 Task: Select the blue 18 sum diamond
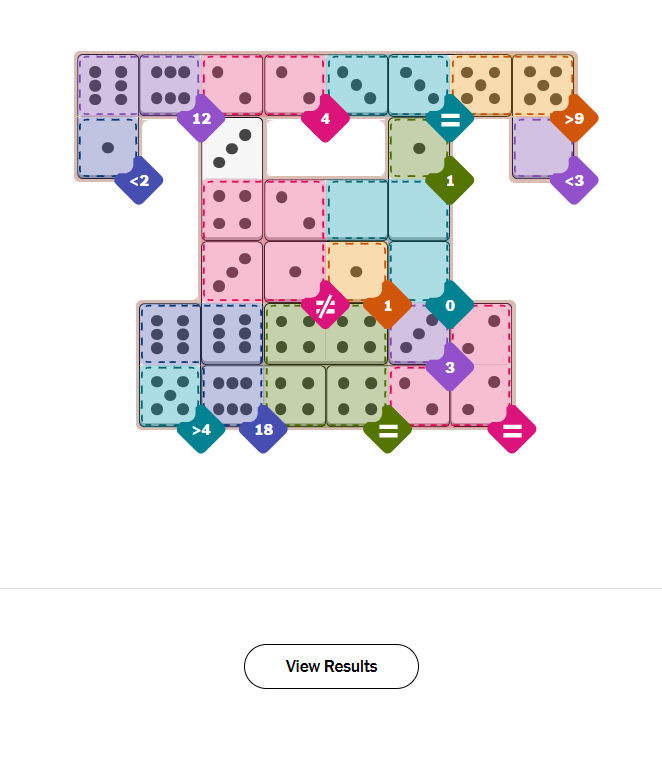[x=263, y=429]
